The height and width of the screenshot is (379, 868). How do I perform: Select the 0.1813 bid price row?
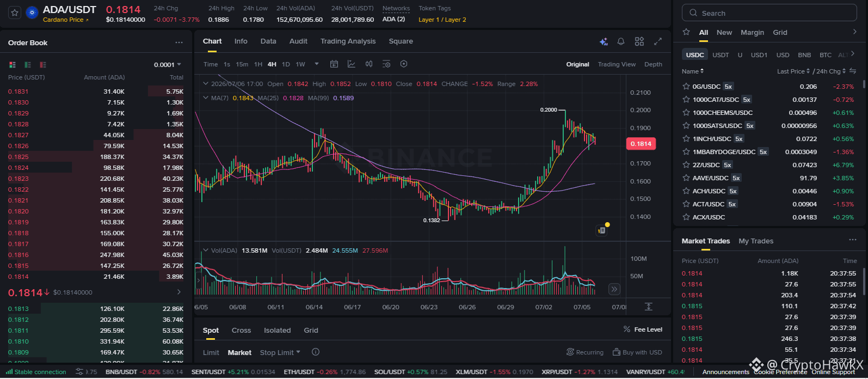(x=96, y=309)
